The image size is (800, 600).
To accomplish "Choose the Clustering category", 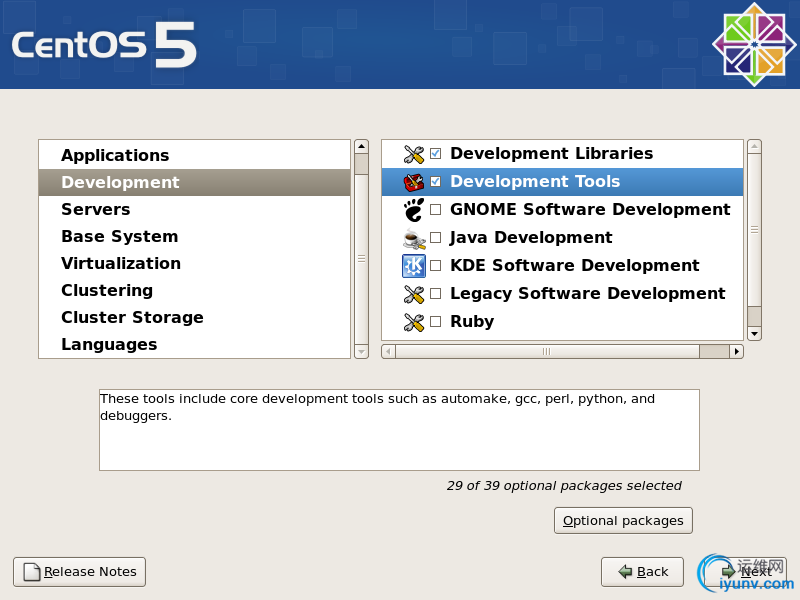I will (195, 290).
